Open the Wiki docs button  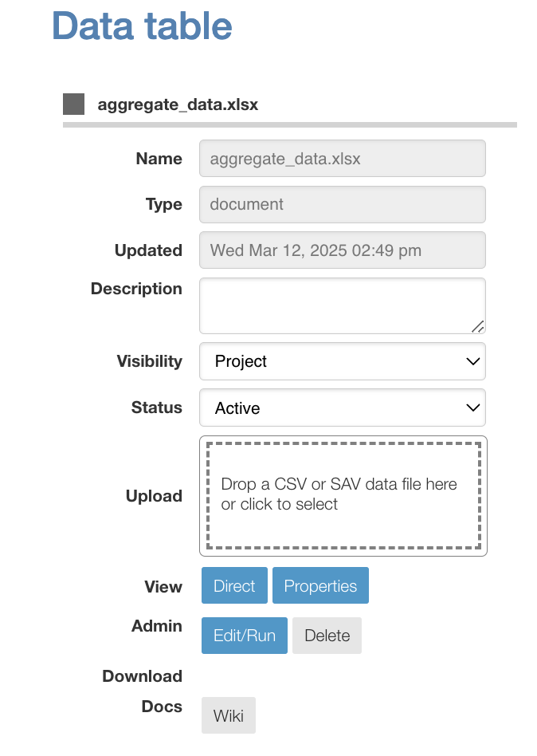(x=229, y=715)
